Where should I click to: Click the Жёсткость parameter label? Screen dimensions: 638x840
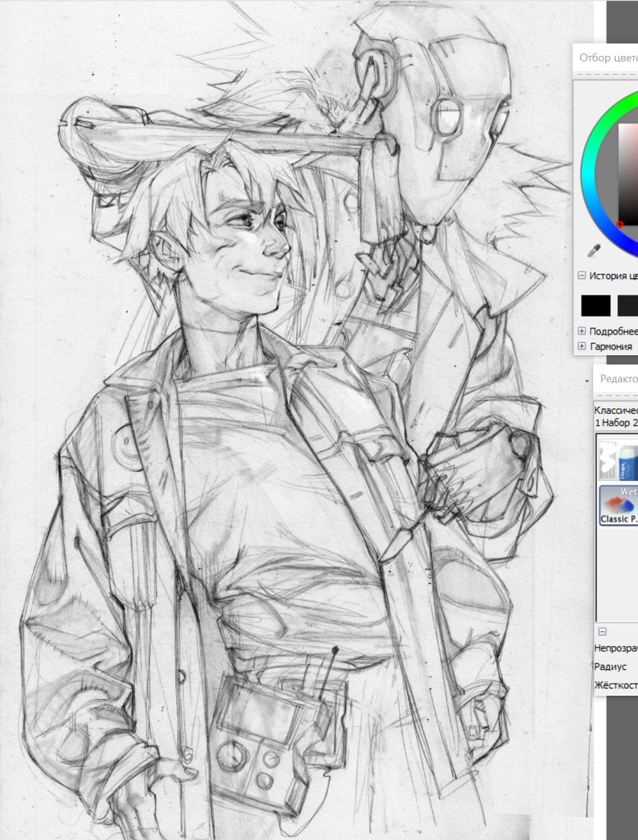[616, 685]
